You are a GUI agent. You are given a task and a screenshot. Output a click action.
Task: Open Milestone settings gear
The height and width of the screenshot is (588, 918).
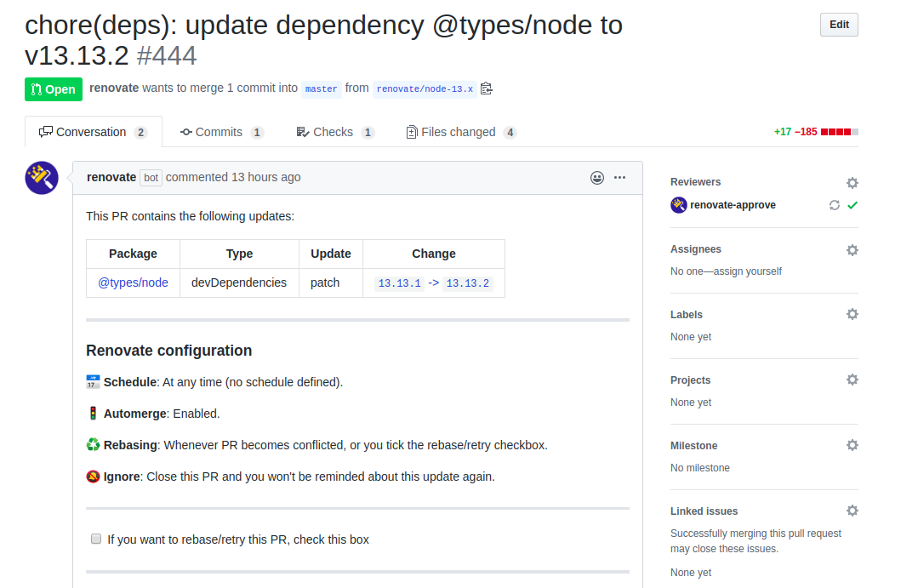(x=852, y=446)
